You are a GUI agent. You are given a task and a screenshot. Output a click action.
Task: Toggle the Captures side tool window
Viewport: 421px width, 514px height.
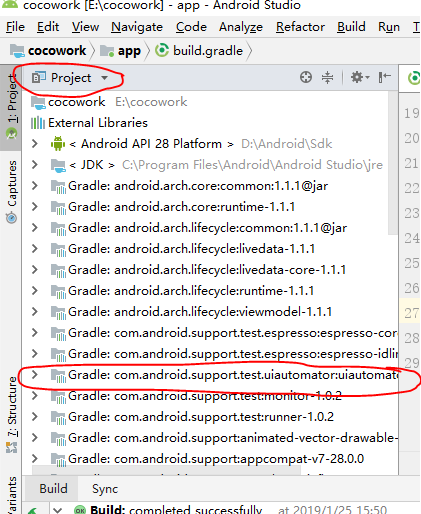coord(11,192)
